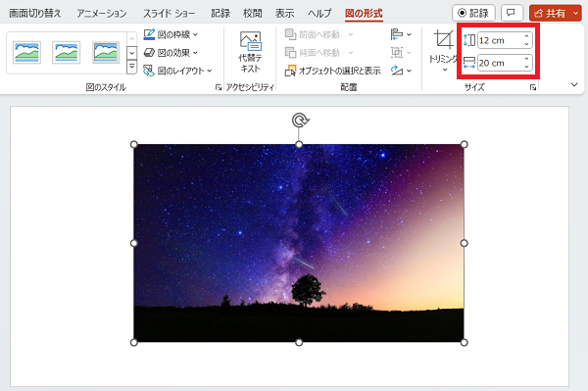The width and height of the screenshot is (588, 391).
Task: Increase picture height with up stepper
Action: pos(526,36)
